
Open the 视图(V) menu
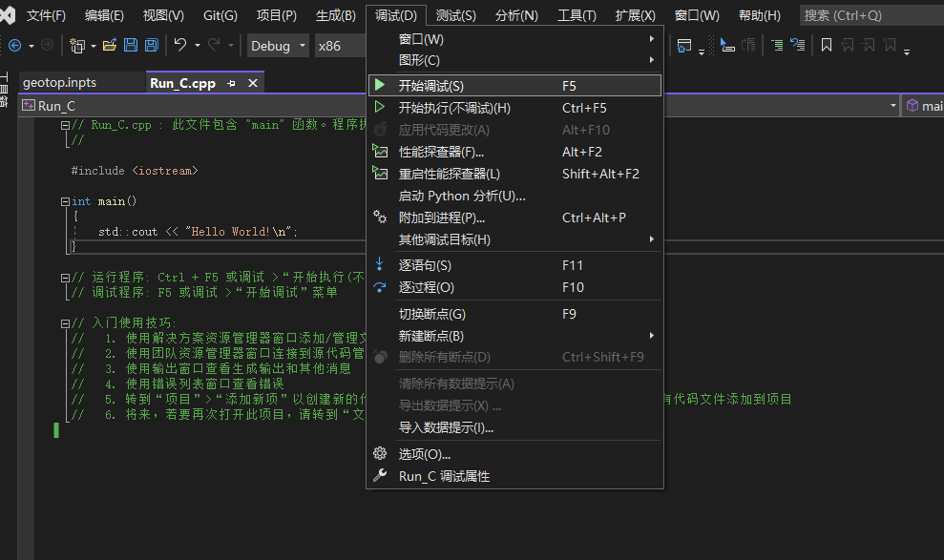[x=163, y=15]
